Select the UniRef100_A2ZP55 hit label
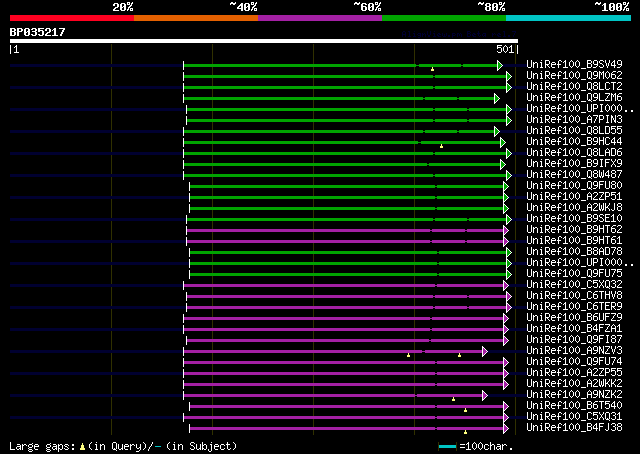Screen dimensions: 640x454 tap(574, 373)
